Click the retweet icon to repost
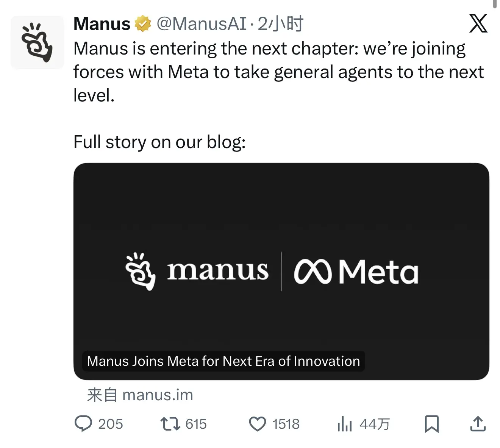Viewport: 500px width, 448px height. [170, 424]
